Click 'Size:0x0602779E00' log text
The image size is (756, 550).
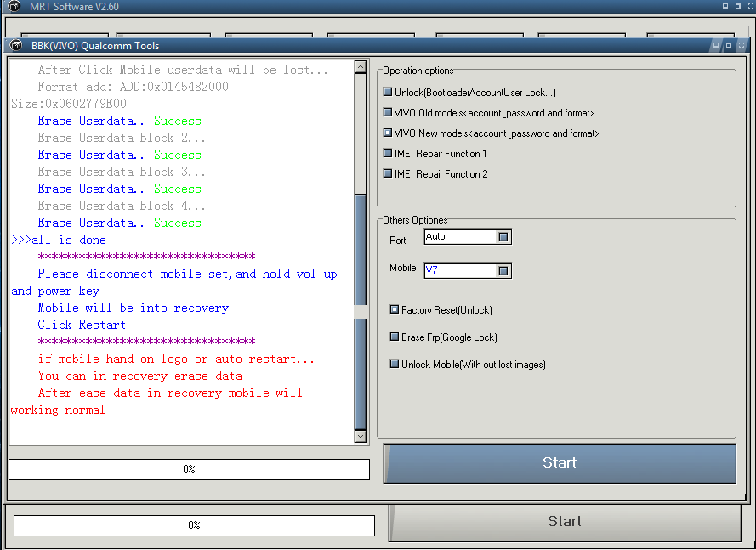click(x=69, y=104)
